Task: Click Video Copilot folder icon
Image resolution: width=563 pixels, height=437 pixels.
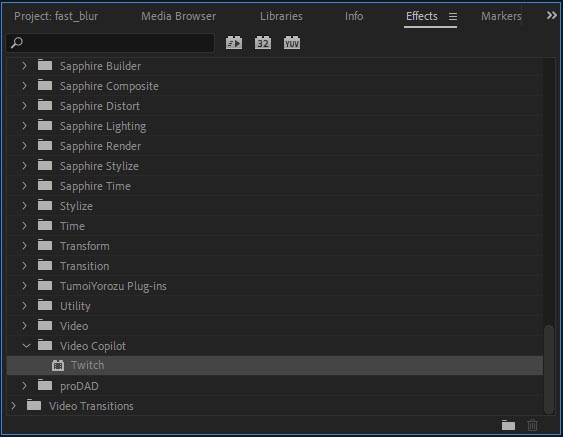Action: click(45, 345)
